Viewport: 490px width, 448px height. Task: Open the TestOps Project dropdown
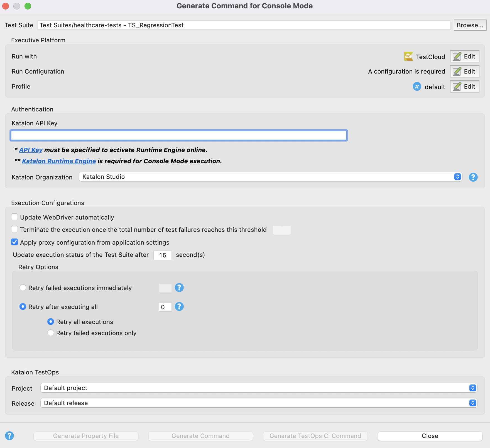click(259, 388)
